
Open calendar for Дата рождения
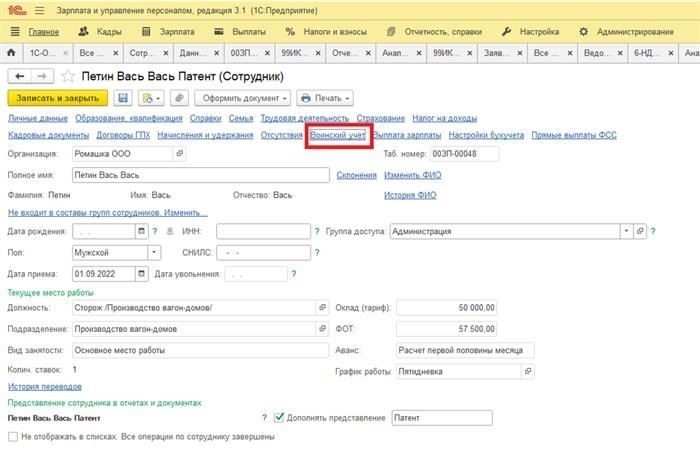[x=142, y=231]
